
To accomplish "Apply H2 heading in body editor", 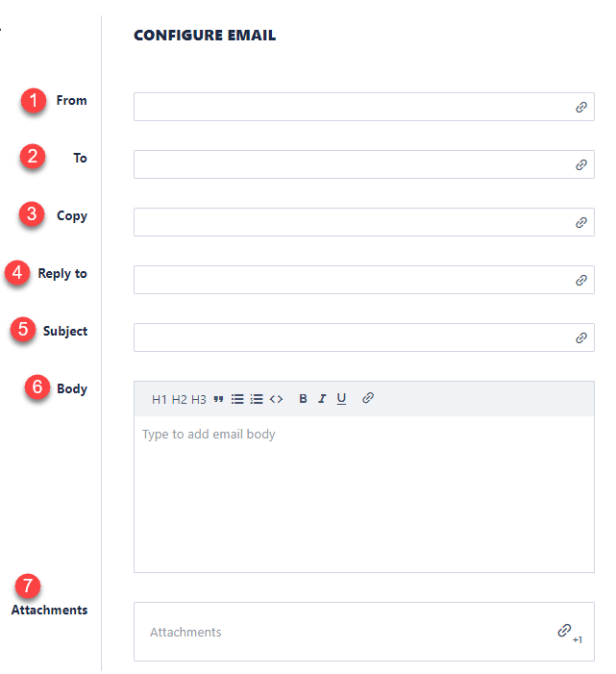I will [180, 399].
